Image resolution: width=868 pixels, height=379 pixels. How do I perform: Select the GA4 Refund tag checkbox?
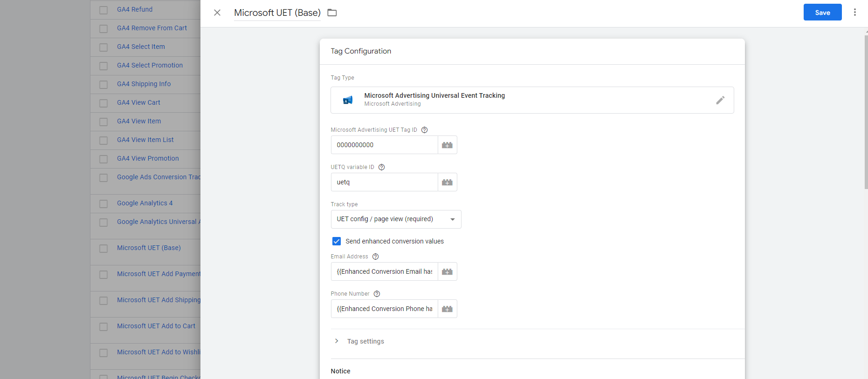103,10
